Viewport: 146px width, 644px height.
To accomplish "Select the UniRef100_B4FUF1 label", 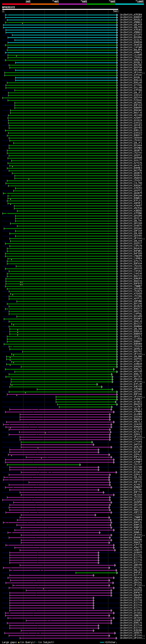I will coord(131,572).
